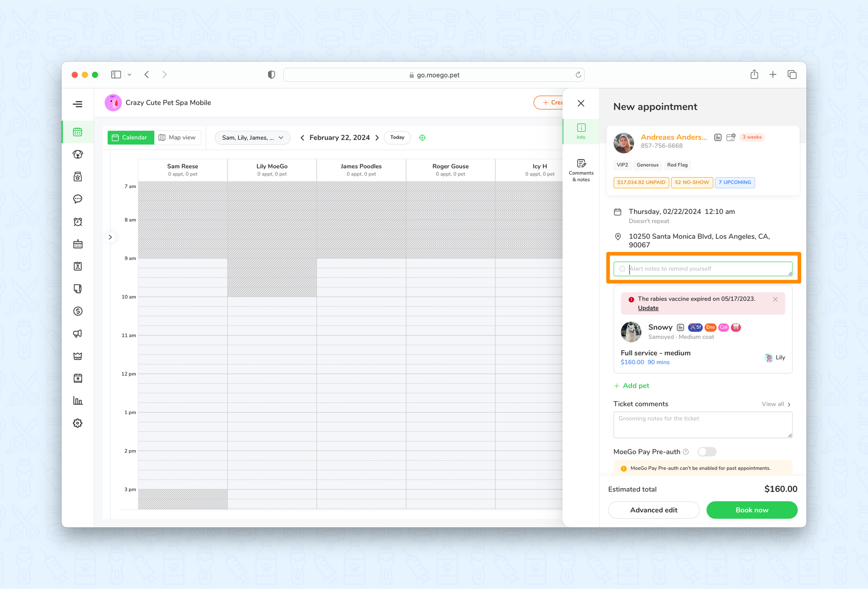
Task: Expand the collapsed side panel arrow by calendar
Action: tap(110, 237)
